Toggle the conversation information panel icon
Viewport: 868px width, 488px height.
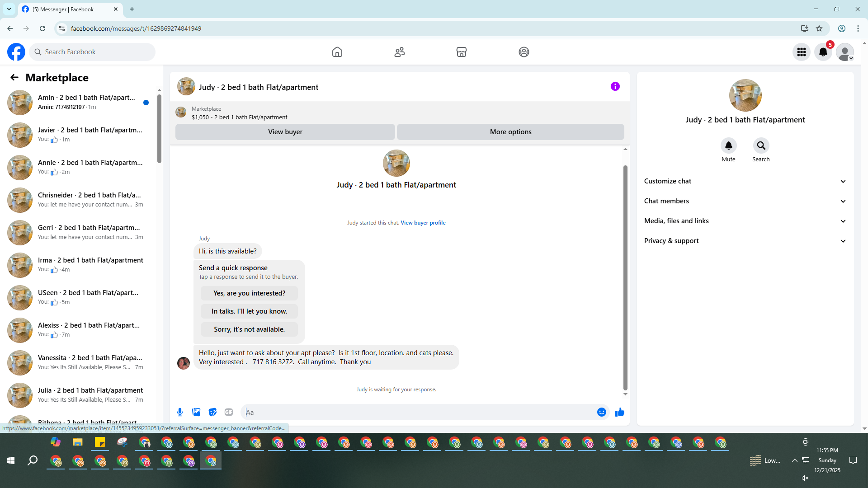(x=615, y=86)
